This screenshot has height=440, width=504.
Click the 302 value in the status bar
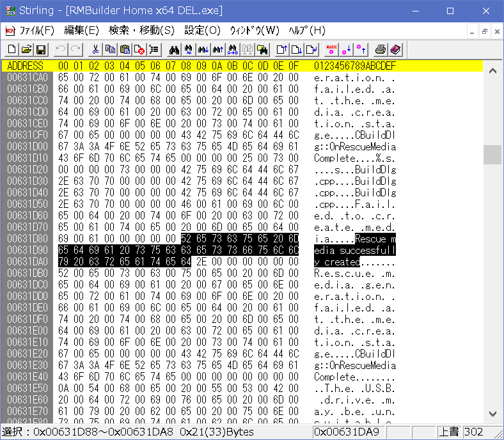coord(473,432)
